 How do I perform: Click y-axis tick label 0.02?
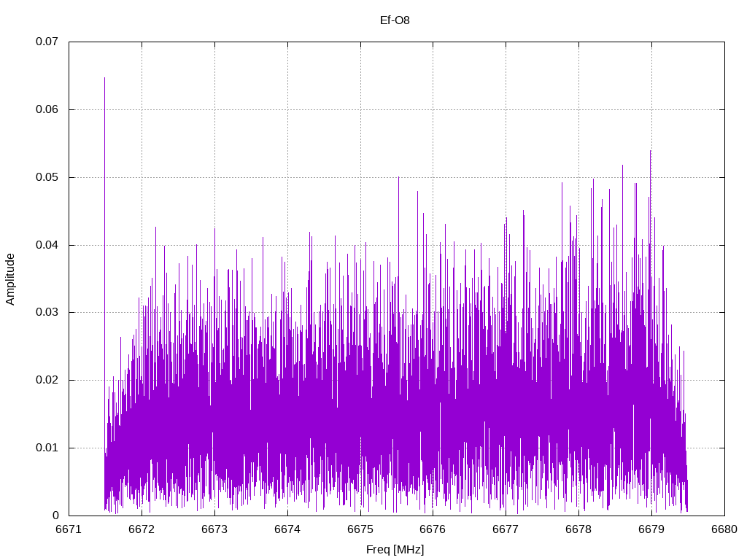pyautogui.click(x=47, y=380)
